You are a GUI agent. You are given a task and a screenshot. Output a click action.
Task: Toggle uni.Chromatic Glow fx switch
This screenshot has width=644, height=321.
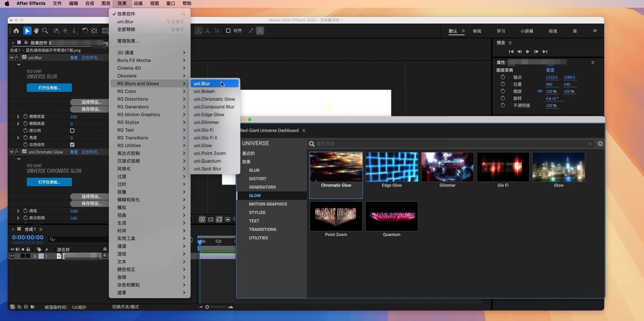(17, 152)
